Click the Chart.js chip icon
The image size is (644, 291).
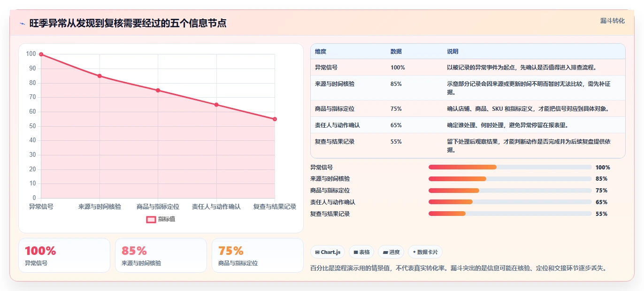point(317,252)
